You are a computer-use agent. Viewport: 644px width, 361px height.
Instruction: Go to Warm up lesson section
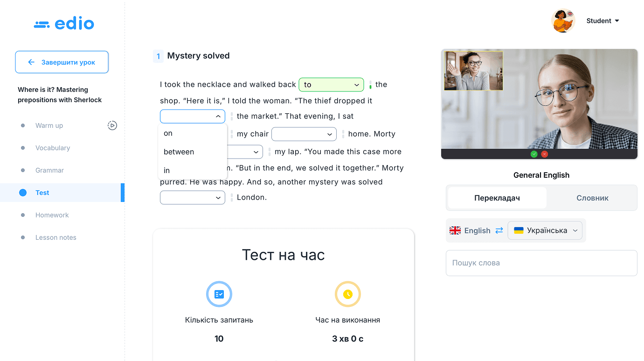point(49,125)
